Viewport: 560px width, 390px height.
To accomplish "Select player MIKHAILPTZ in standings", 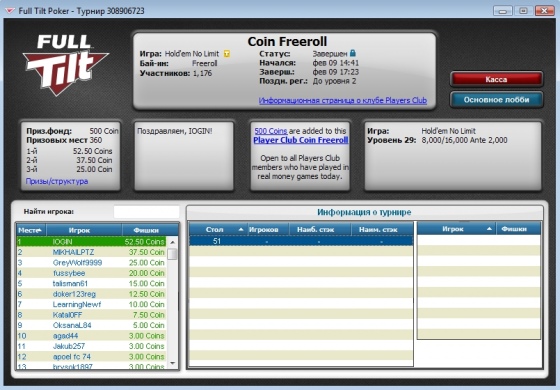I will click(91, 252).
